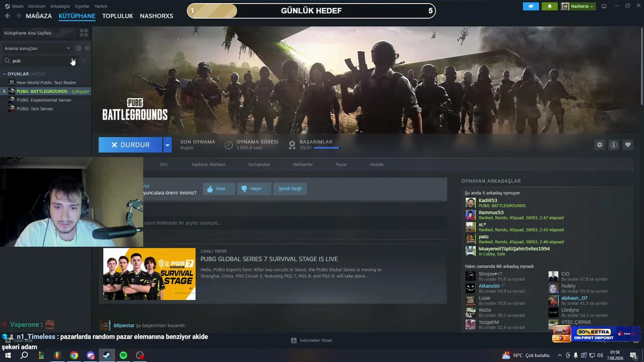644x362 pixels.
Task: Open the Pazar tab
Action: 341,164
